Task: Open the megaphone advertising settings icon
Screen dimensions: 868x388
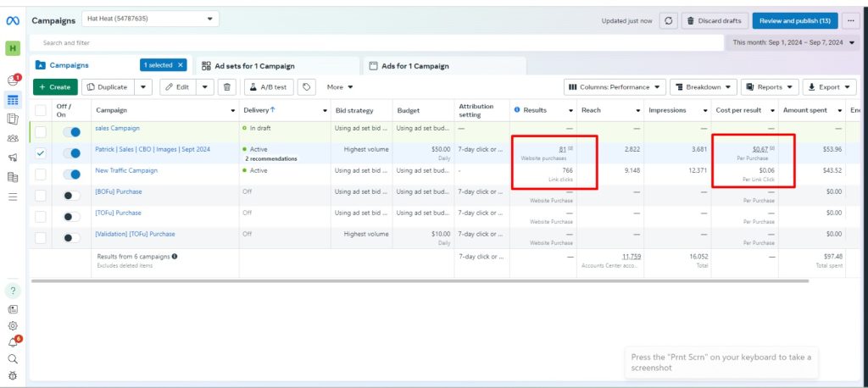Action: [13, 158]
